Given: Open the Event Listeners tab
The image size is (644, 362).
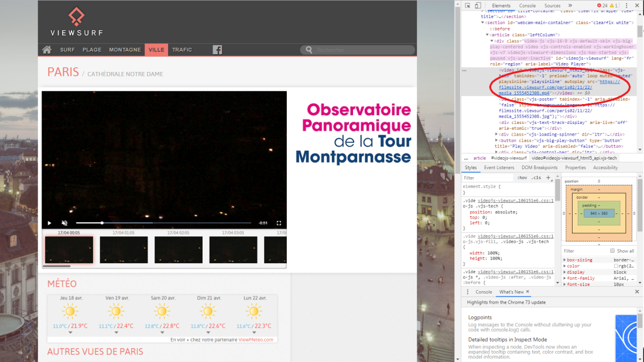Looking at the screenshot, I should pos(499,167).
